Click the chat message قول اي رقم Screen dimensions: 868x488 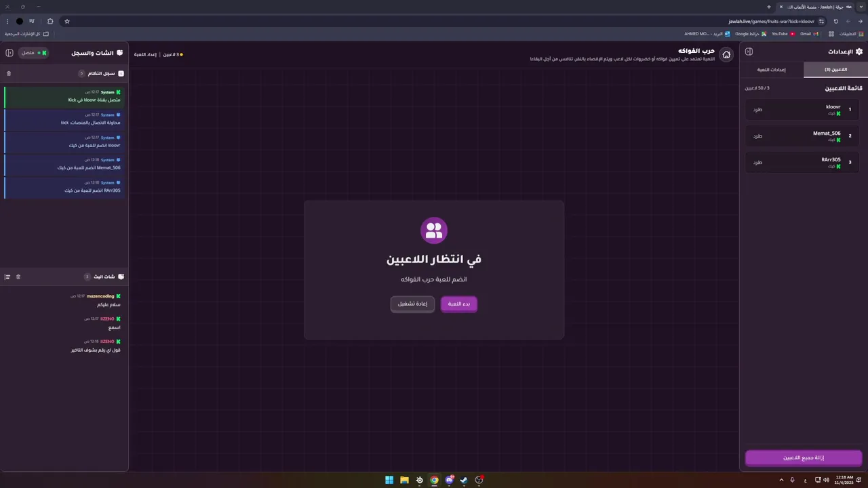coord(96,350)
